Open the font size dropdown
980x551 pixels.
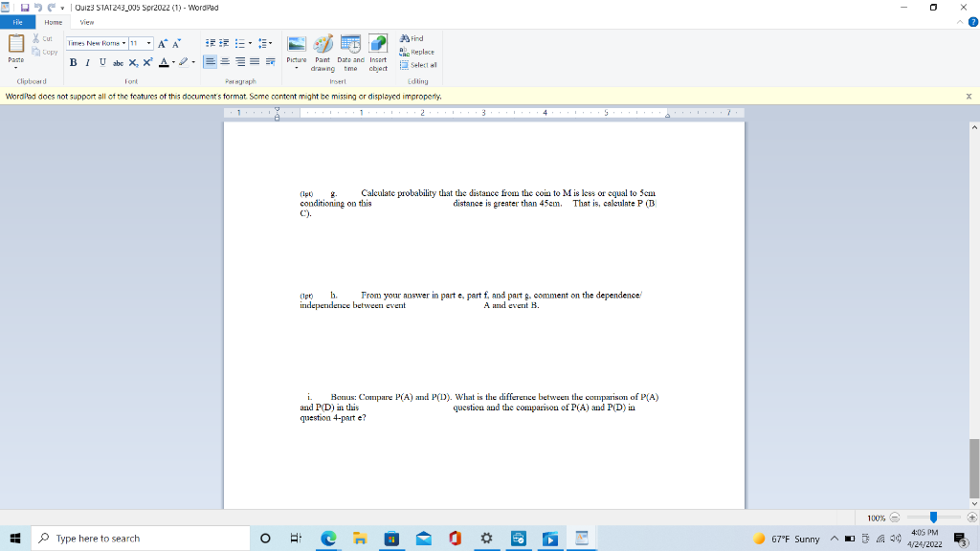coord(147,42)
